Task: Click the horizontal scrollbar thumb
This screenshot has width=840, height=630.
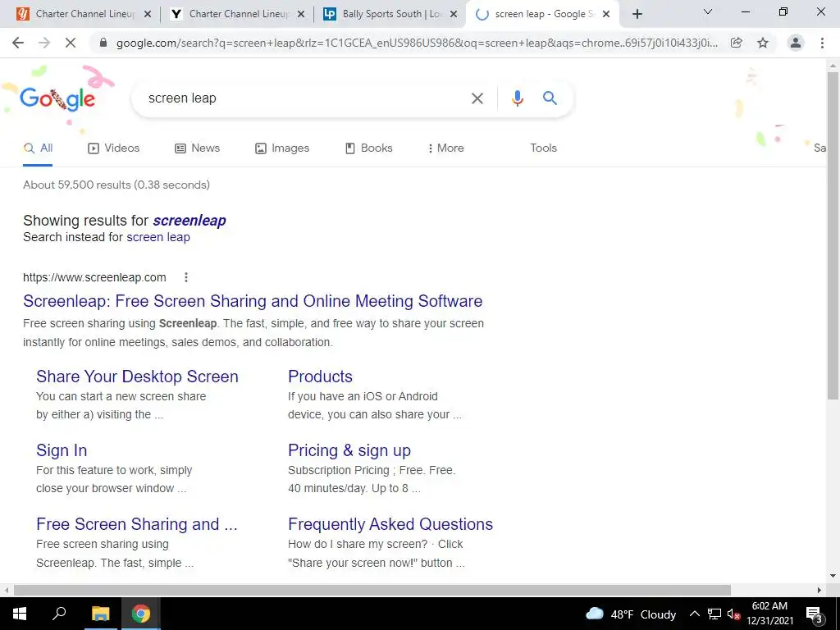Action: [372, 591]
